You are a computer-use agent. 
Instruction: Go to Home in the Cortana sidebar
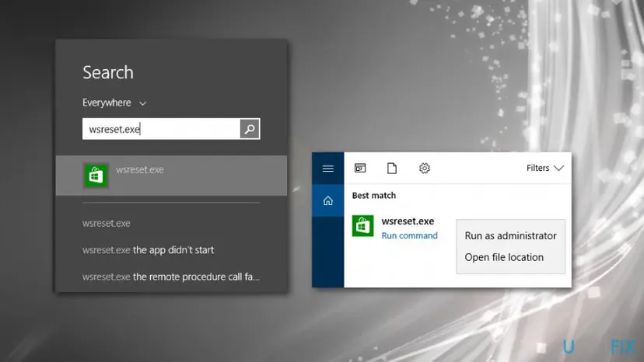click(327, 200)
